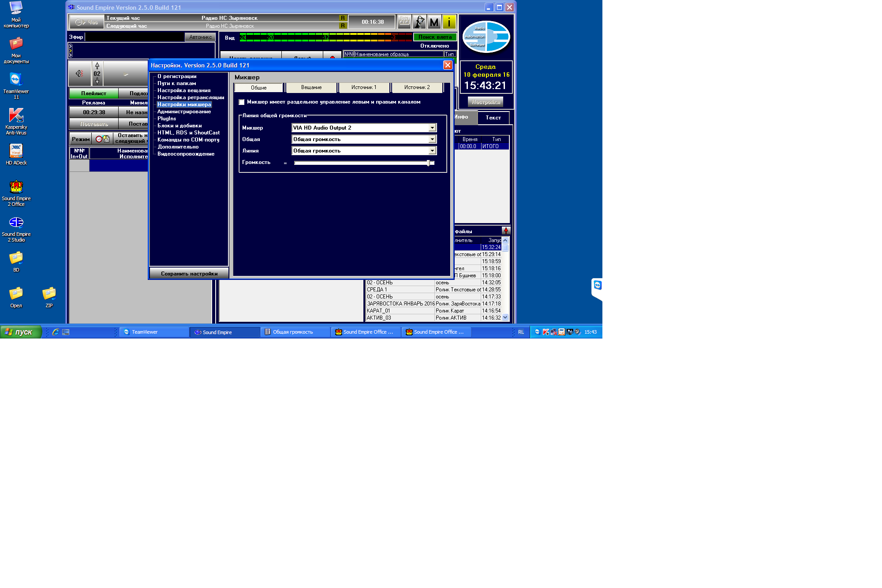Select Пути к папкам in settings tree
Screen dimensions: 882x588
pos(177,83)
